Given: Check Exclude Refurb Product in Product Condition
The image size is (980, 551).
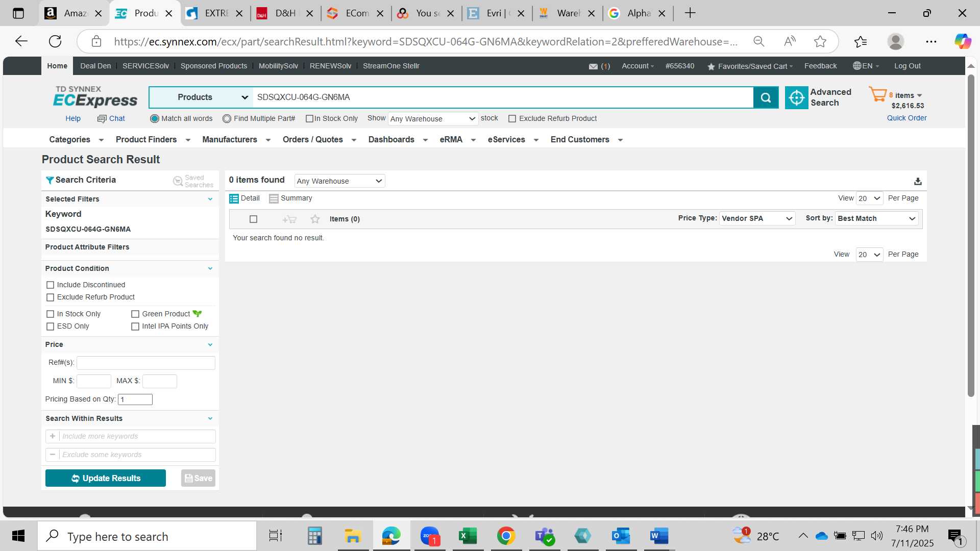Looking at the screenshot, I should (50, 297).
